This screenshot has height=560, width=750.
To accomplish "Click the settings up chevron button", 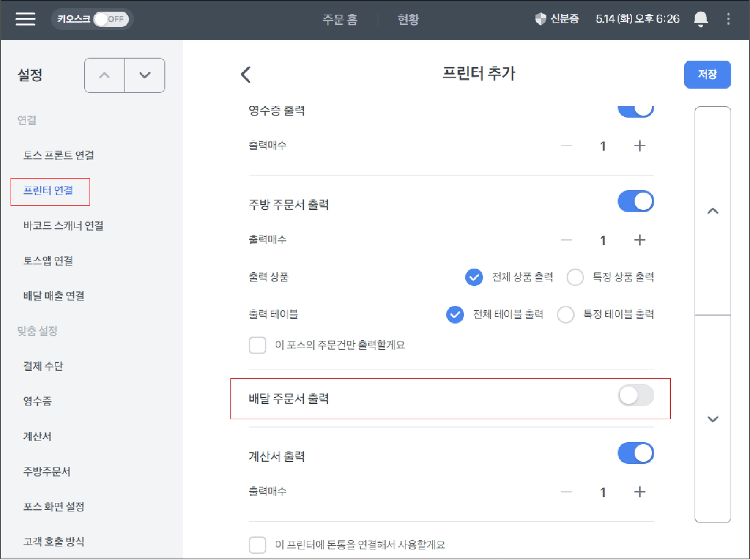I will pyautogui.click(x=104, y=75).
